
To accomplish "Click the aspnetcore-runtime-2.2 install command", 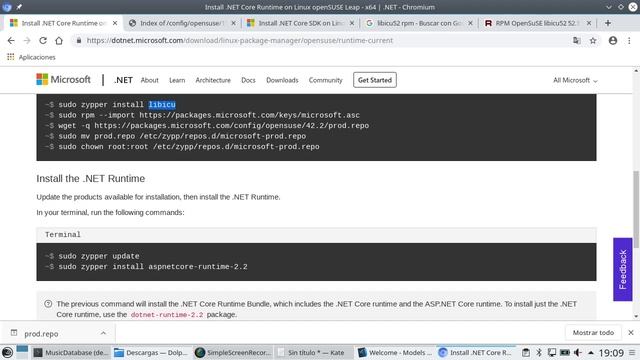I will [153, 267].
